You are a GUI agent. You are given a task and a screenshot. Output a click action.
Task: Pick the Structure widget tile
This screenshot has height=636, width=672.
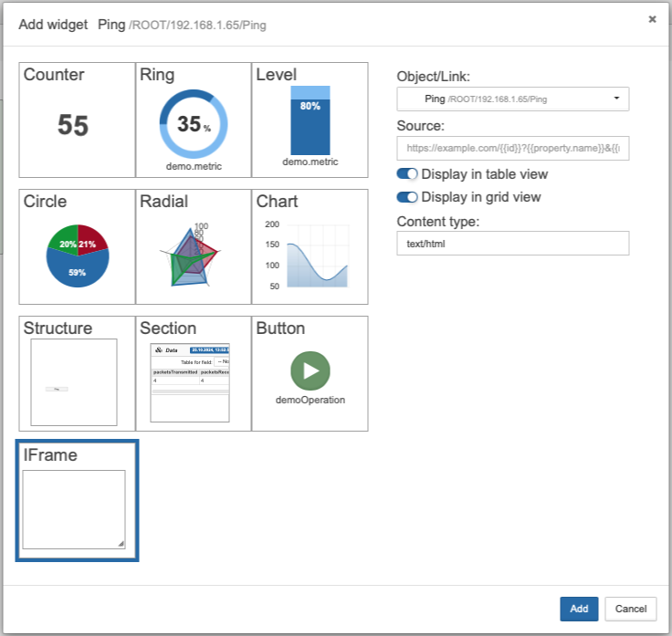coord(77,373)
